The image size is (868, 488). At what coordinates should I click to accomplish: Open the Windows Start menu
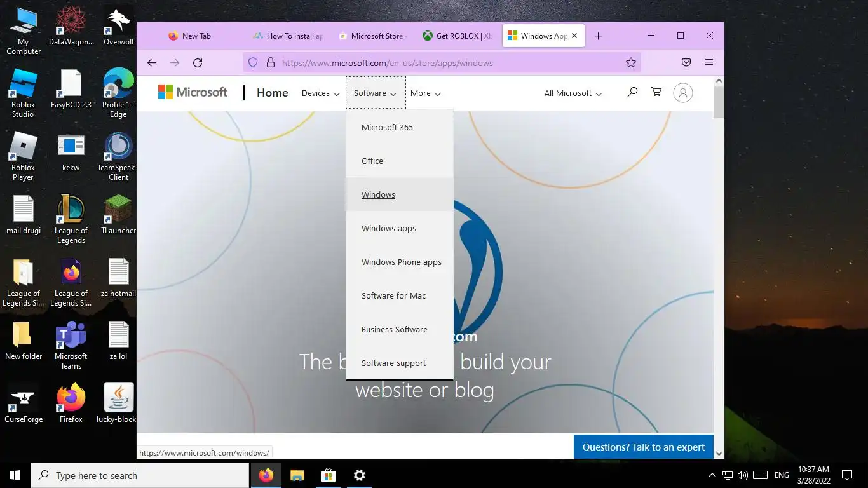(15, 475)
